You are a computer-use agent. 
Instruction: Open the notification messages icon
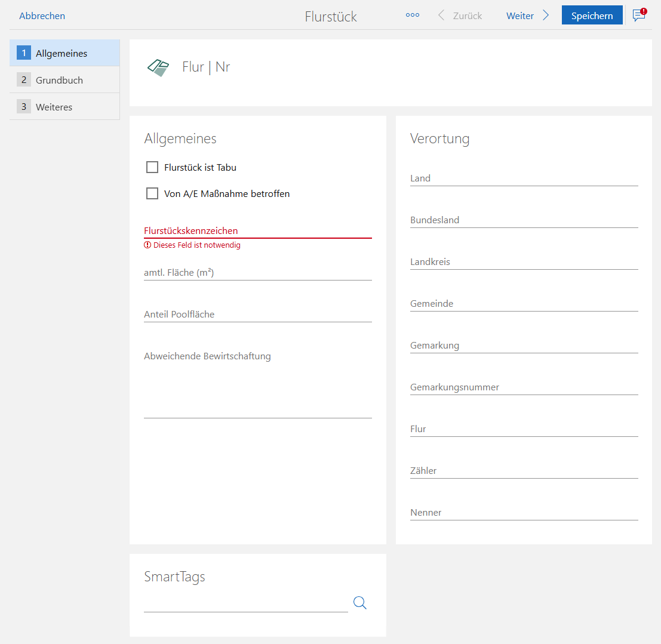[x=639, y=16]
